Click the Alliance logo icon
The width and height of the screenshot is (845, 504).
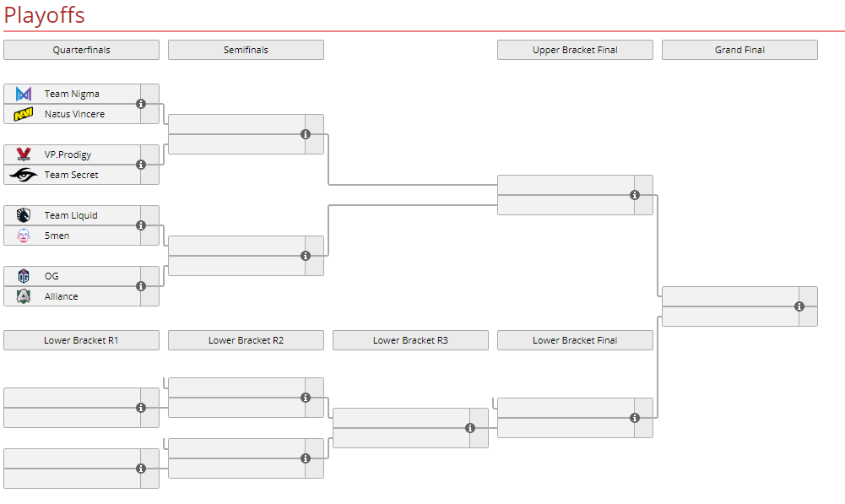coord(24,296)
